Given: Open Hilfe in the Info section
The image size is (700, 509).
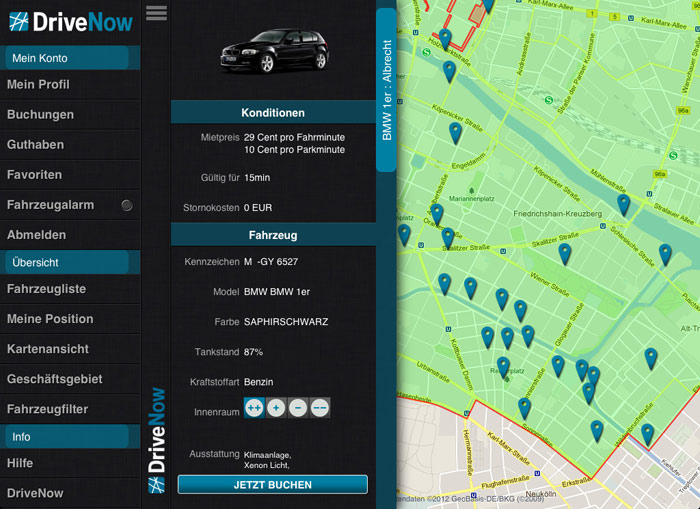Looking at the screenshot, I should coord(70,463).
